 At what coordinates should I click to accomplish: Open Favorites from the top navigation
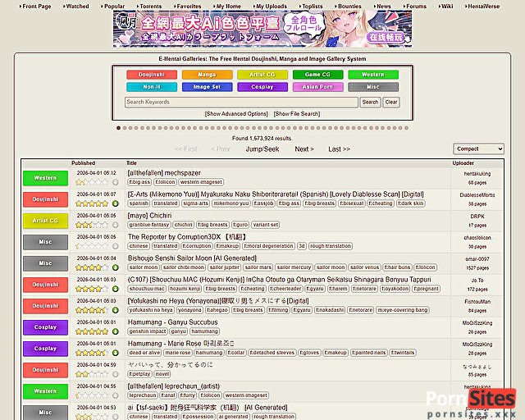[x=189, y=7]
